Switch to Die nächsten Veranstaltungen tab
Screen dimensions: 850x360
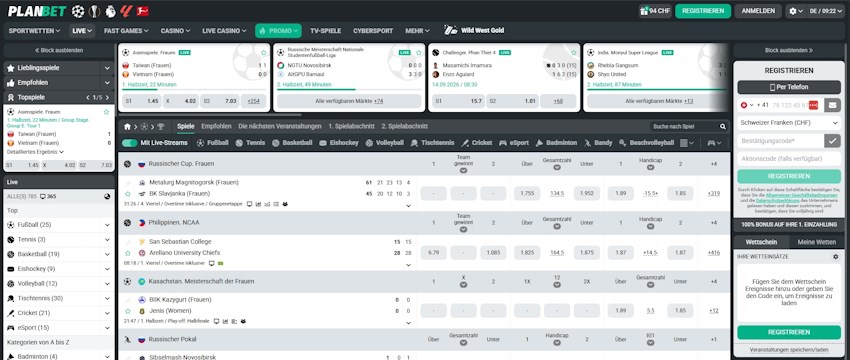(280, 126)
